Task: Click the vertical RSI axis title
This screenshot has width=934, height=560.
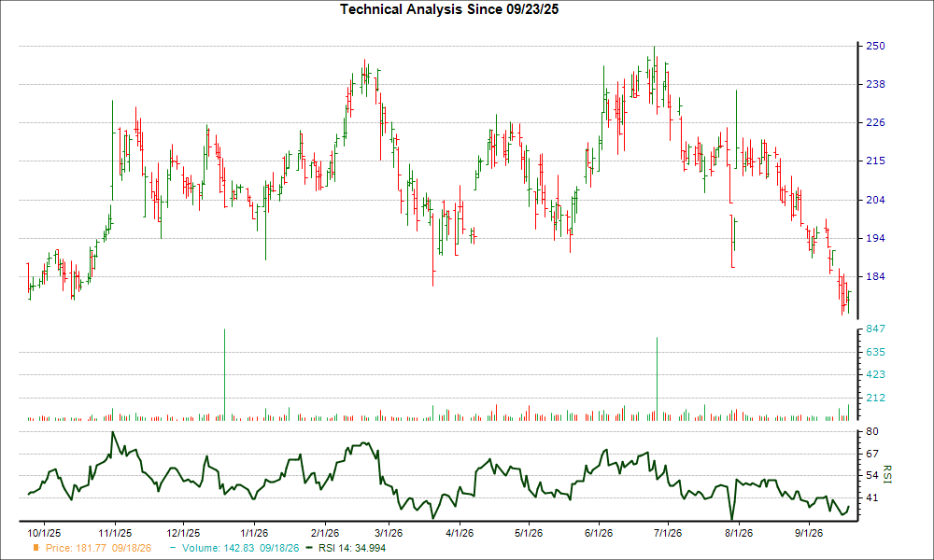Action: pos(887,474)
